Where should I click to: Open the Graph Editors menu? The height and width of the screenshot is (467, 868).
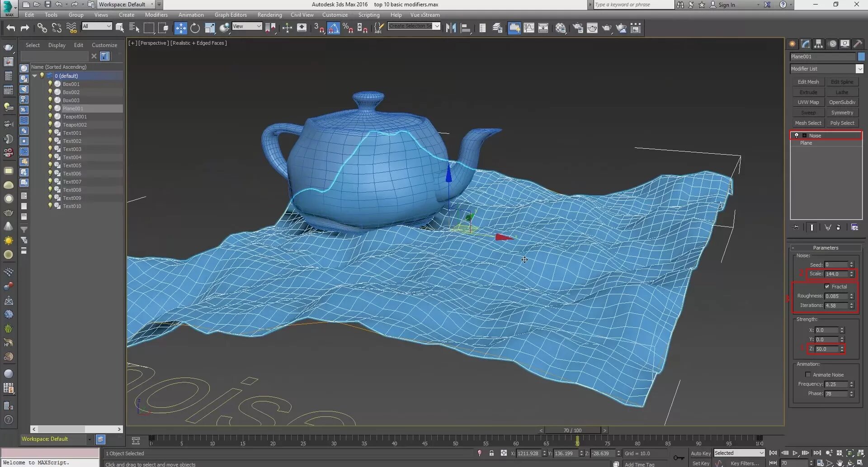[x=231, y=15]
